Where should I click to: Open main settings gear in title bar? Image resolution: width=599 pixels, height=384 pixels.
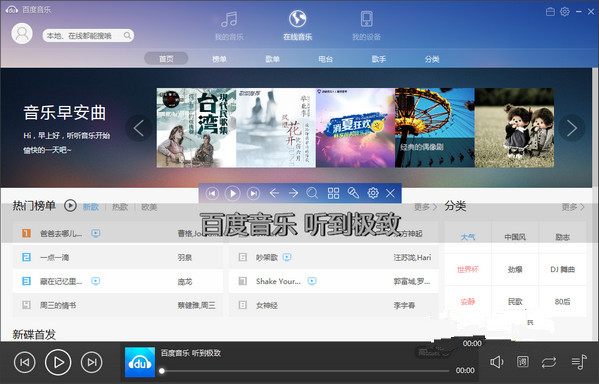click(565, 12)
